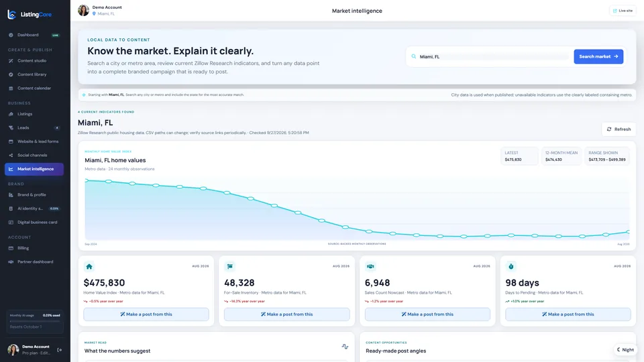Open Website & lead forms
The height and width of the screenshot is (362, 644).
pos(34,141)
